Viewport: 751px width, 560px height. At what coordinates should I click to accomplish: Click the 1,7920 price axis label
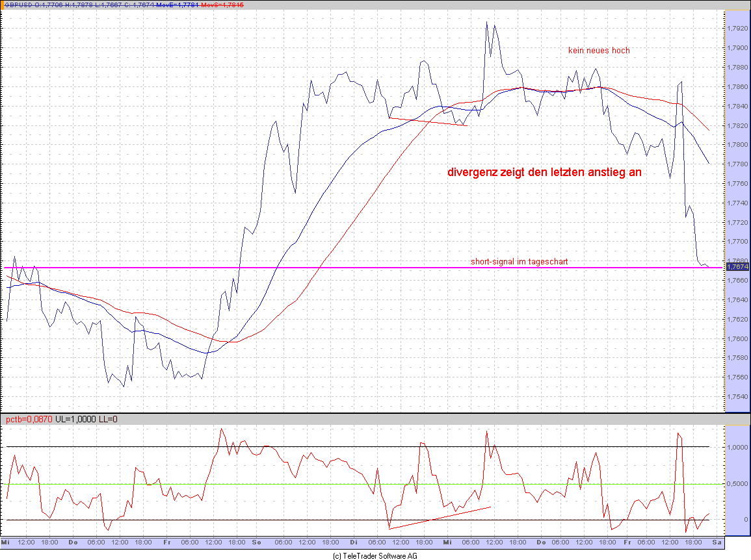coord(737,28)
